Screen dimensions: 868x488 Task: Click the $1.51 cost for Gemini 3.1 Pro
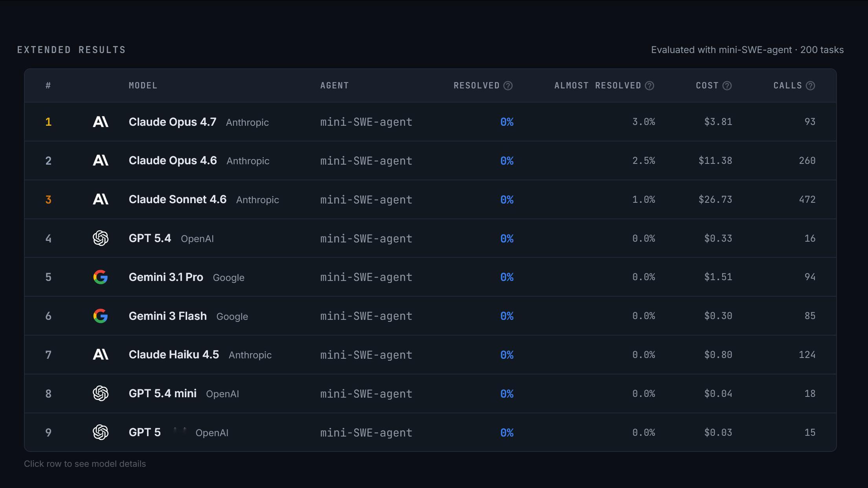click(718, 277)
